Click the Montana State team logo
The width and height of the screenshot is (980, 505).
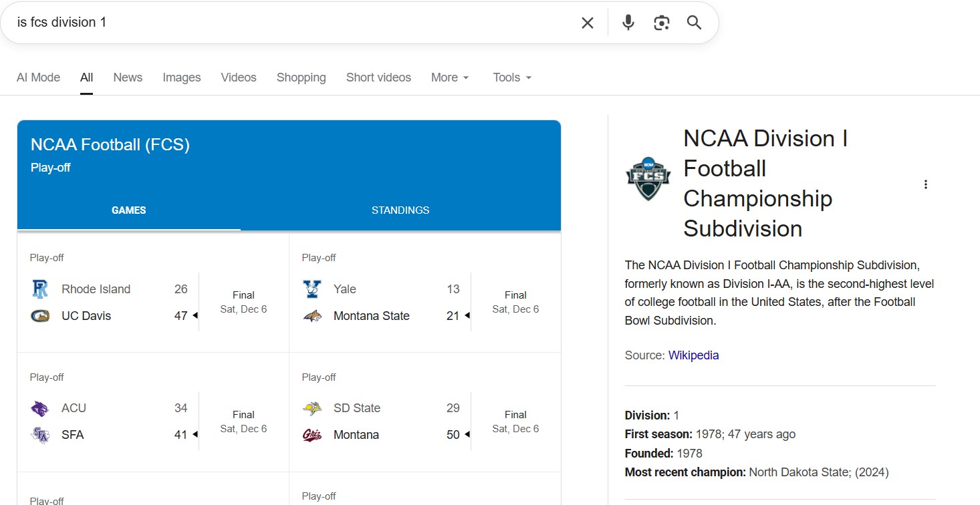point(313,315)
